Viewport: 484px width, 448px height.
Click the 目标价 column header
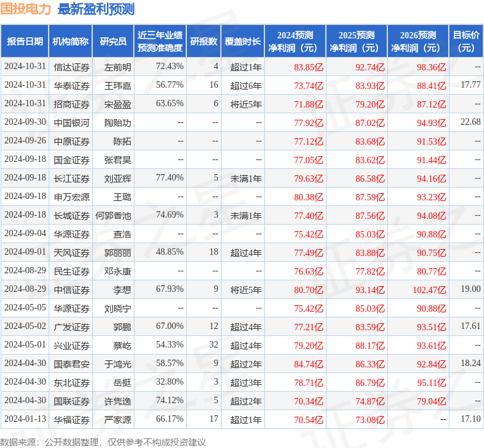point(466,42)
